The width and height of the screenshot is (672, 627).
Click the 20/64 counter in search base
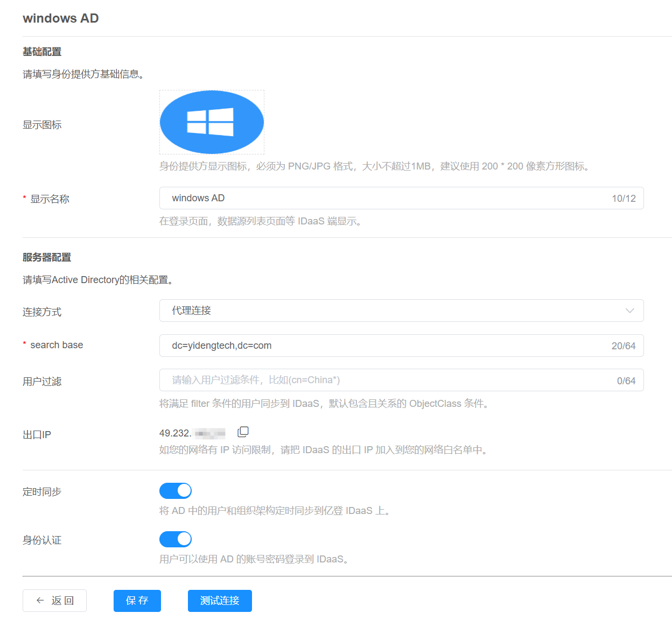pos(623,346)
